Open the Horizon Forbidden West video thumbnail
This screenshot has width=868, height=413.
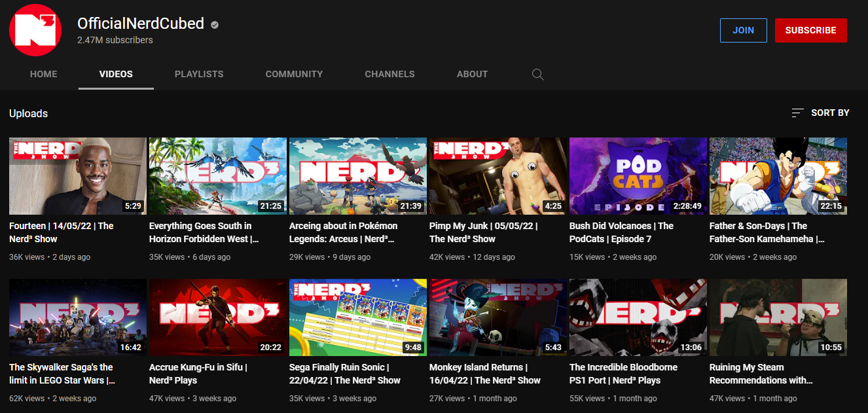coord(218,176)
